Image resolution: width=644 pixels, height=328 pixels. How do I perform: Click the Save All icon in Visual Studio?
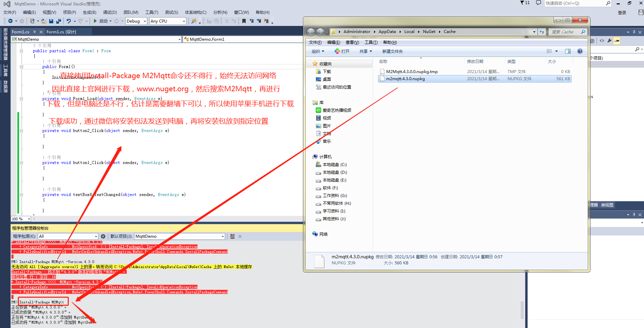(x=59, y=21)
